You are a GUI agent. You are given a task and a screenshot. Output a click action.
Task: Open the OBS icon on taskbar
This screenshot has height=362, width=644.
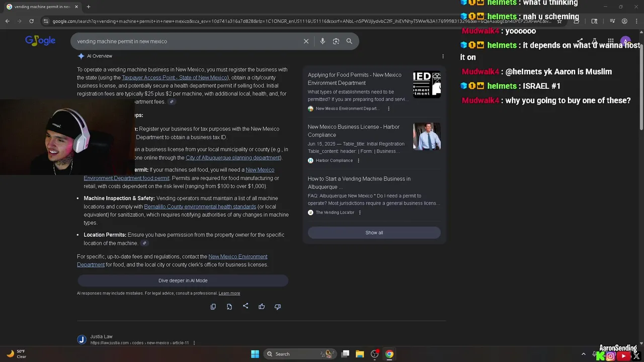pos(374,354)
